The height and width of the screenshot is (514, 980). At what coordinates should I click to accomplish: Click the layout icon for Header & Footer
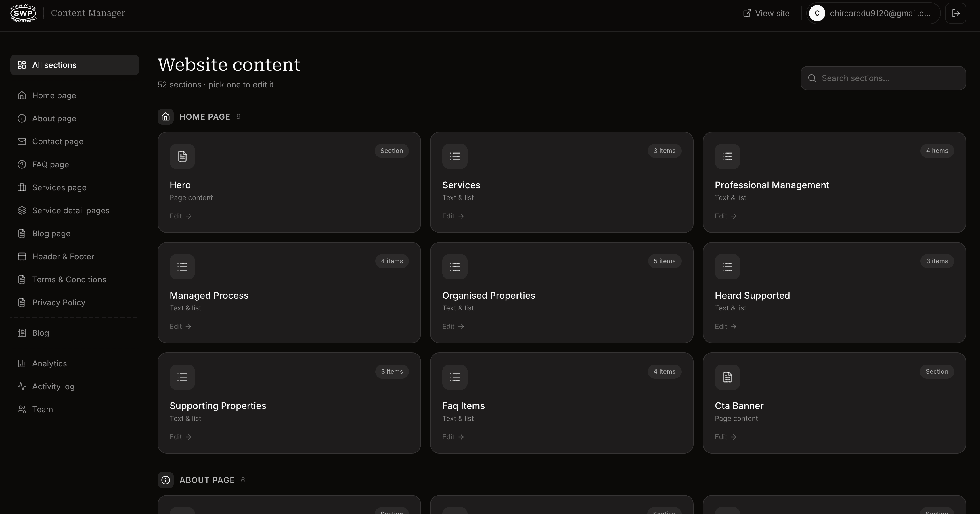click(x=22, y=256)
